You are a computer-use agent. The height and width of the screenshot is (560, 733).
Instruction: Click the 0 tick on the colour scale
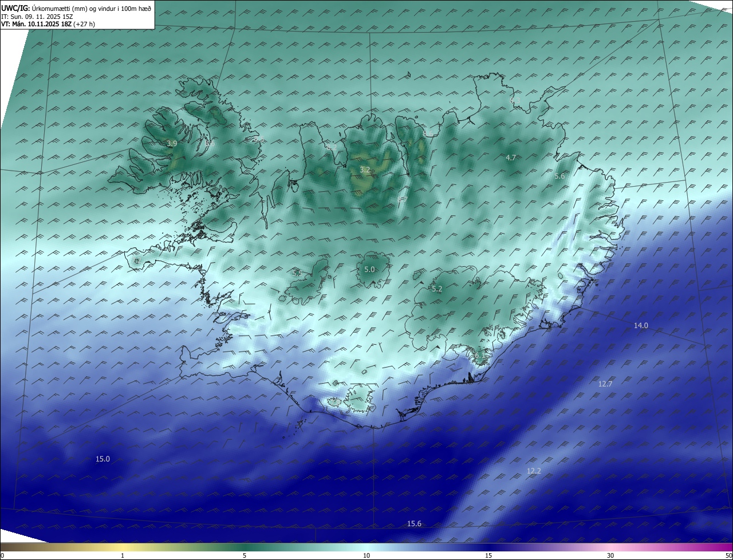click(2, 555)
